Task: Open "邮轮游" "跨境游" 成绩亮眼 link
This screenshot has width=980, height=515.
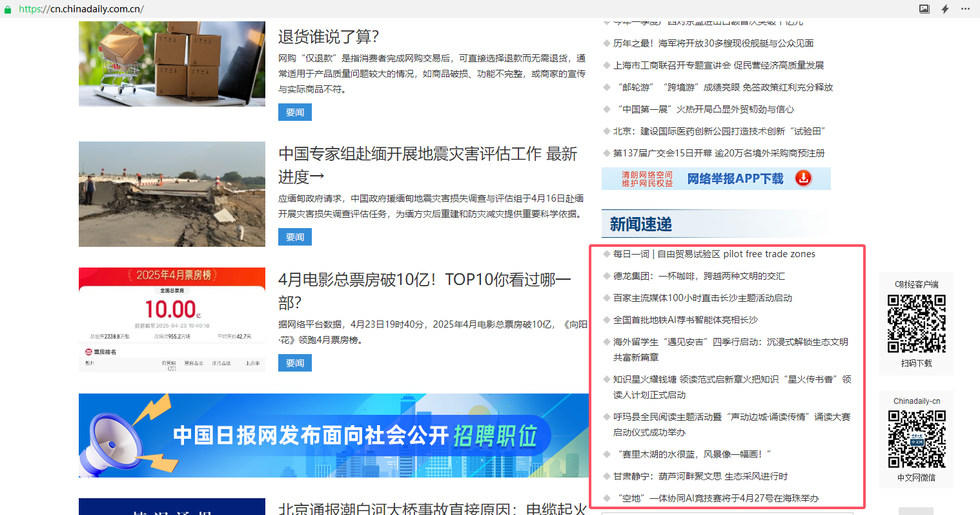Action: (x=723, y=87)
